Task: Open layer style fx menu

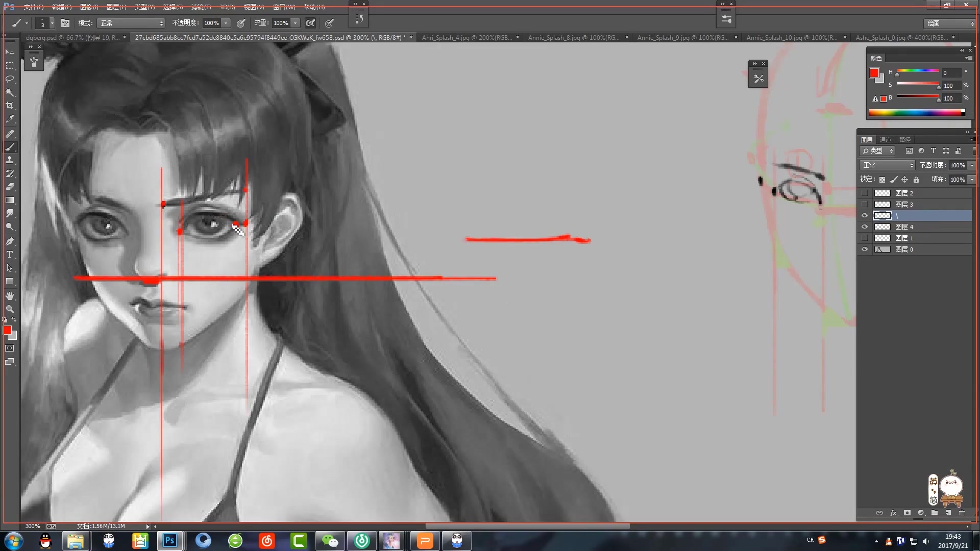Action: point(894,513)
